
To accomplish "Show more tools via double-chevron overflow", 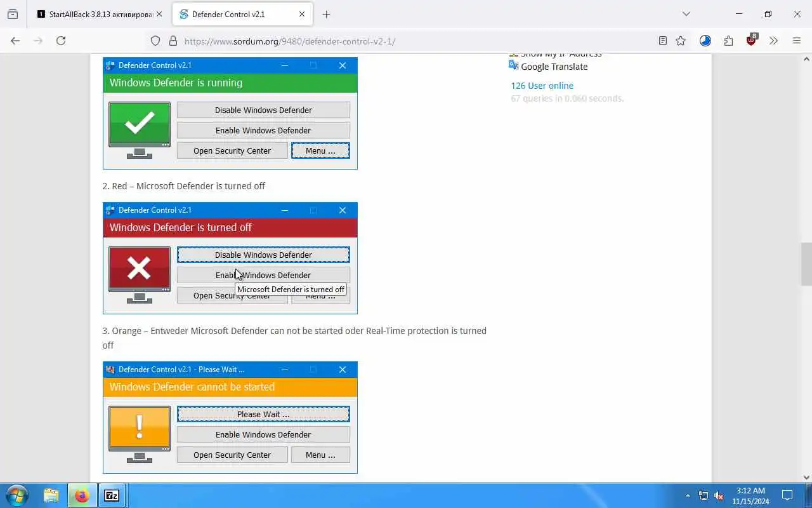I will click(773, 41).
